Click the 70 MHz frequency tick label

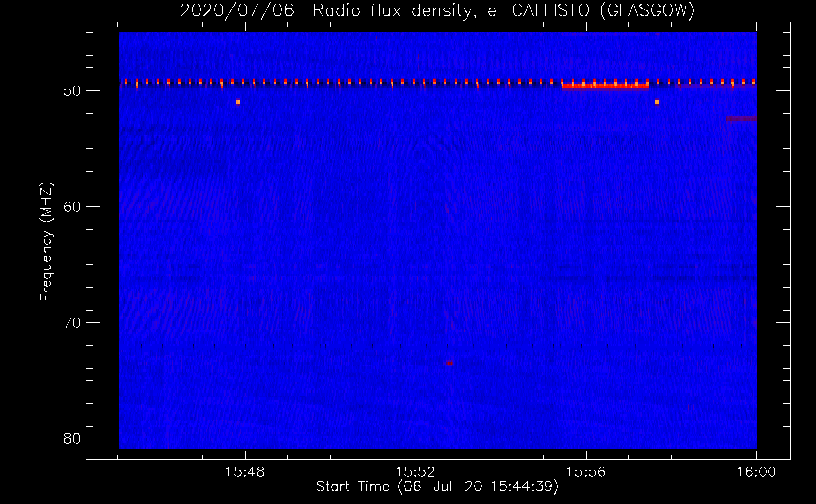click(x=72, y=323)
